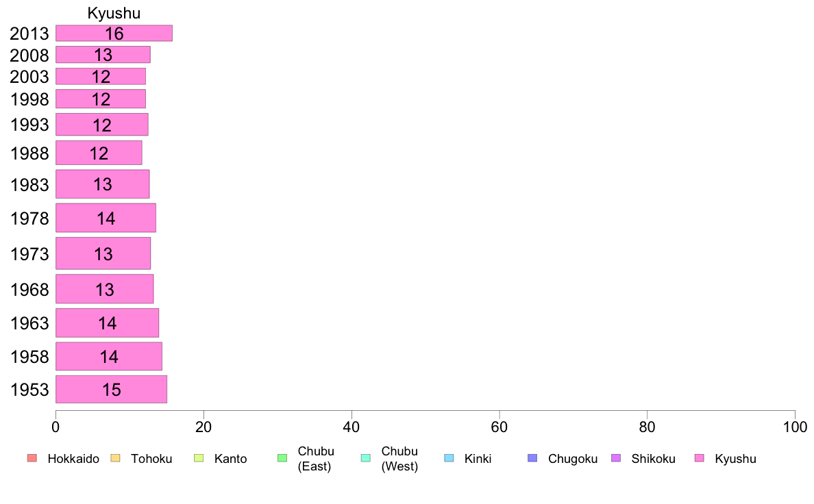The width and height of the screenshot is (814, 504).
Task: Click the 1978 bar labeled 14
Action: click(x=106, y=218)
